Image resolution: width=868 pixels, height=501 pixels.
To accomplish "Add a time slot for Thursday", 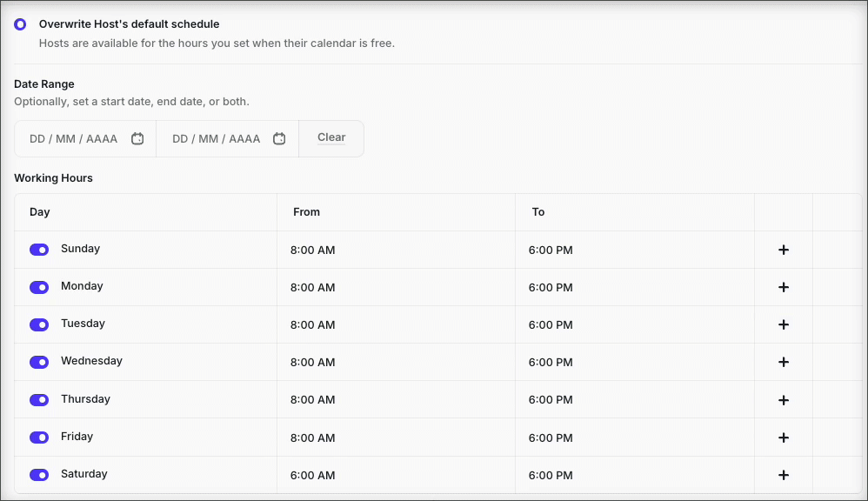I will coord(784,400).
